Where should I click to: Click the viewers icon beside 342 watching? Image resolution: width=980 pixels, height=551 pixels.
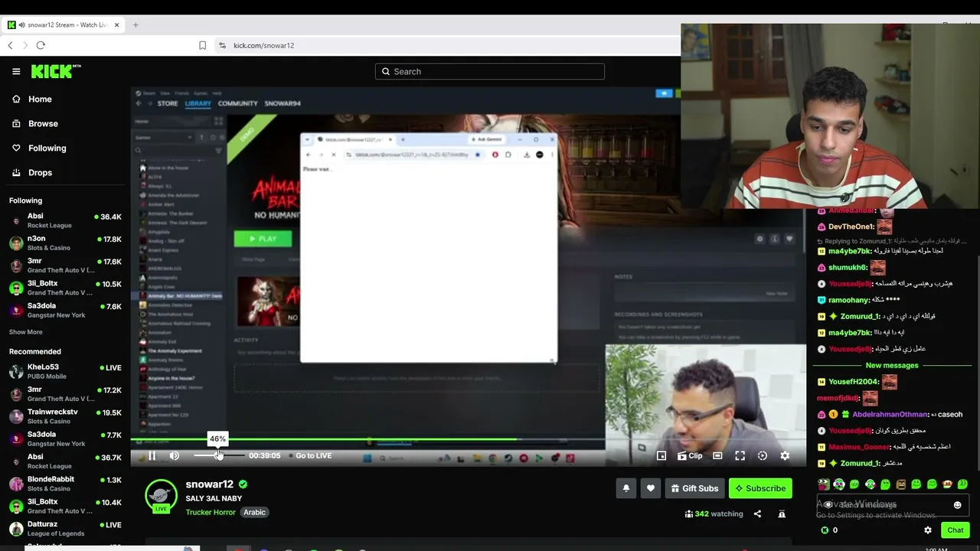689,514
